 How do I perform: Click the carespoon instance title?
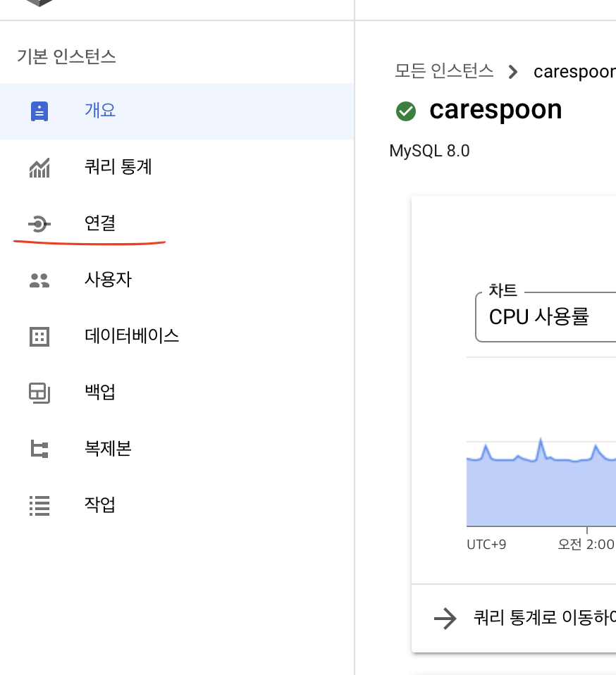(495, 111)
